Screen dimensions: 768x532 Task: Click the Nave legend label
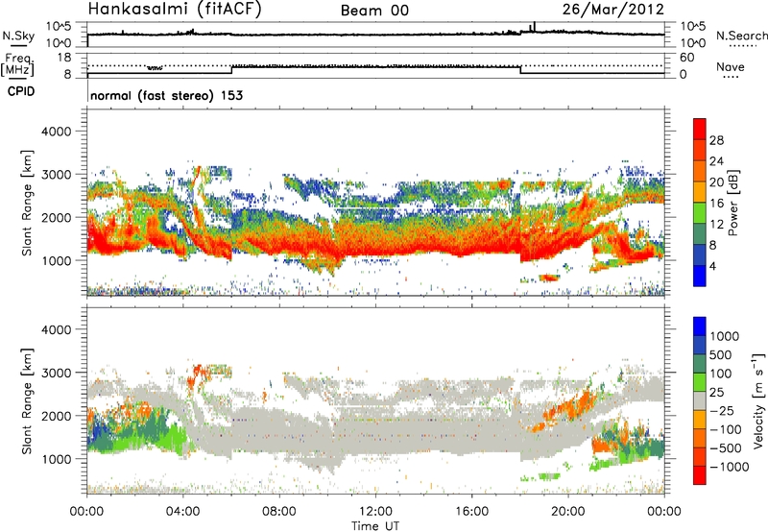coord(731,66)
